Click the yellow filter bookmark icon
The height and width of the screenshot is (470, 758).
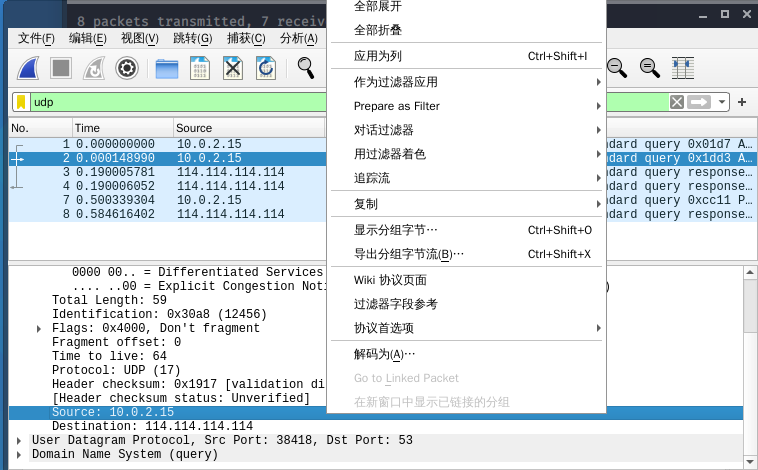21,102
